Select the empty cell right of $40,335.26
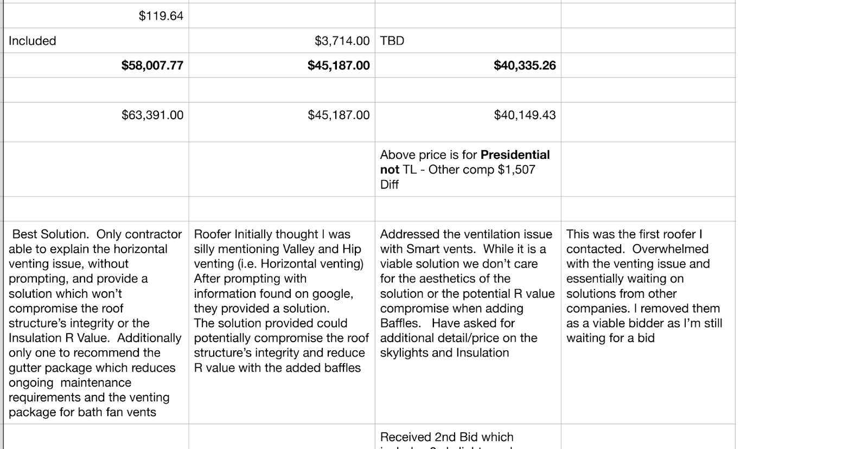This screenshot has height=449, width=868. 648,66
